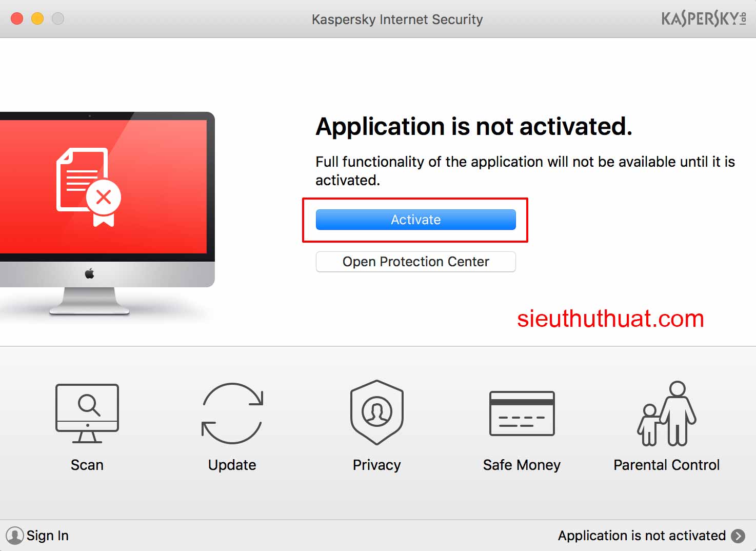Select the Parental Control label
This screenshot has width=756, height=551.
coord(666,465)
